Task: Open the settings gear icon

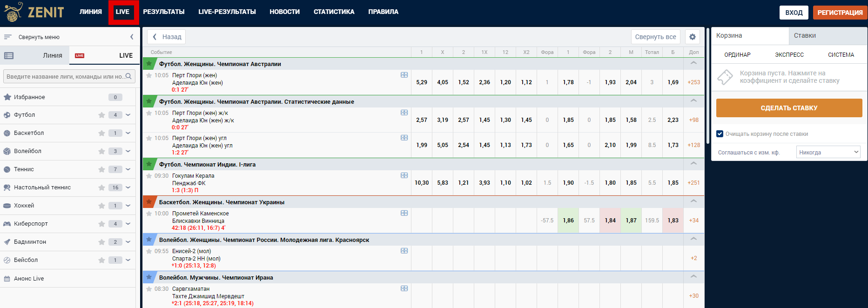Action: [693, 37]
